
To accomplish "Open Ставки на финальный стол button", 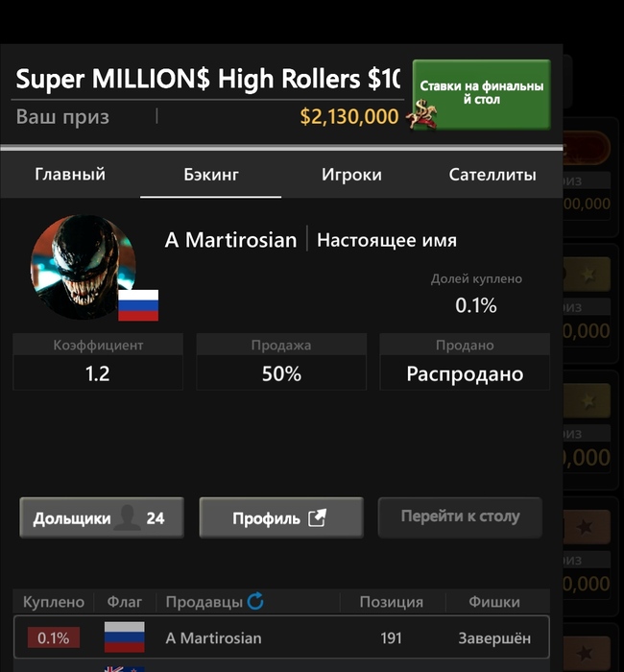I will [x=482, y=94].
